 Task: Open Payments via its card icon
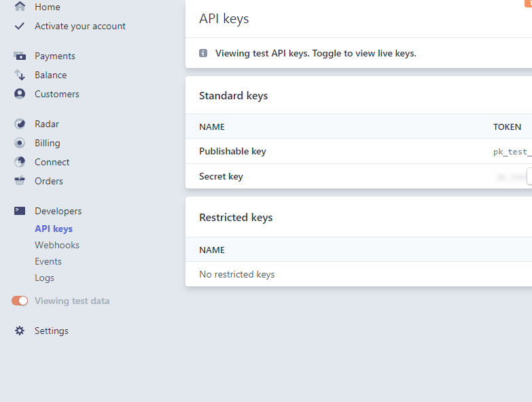[x=20, y=56]
